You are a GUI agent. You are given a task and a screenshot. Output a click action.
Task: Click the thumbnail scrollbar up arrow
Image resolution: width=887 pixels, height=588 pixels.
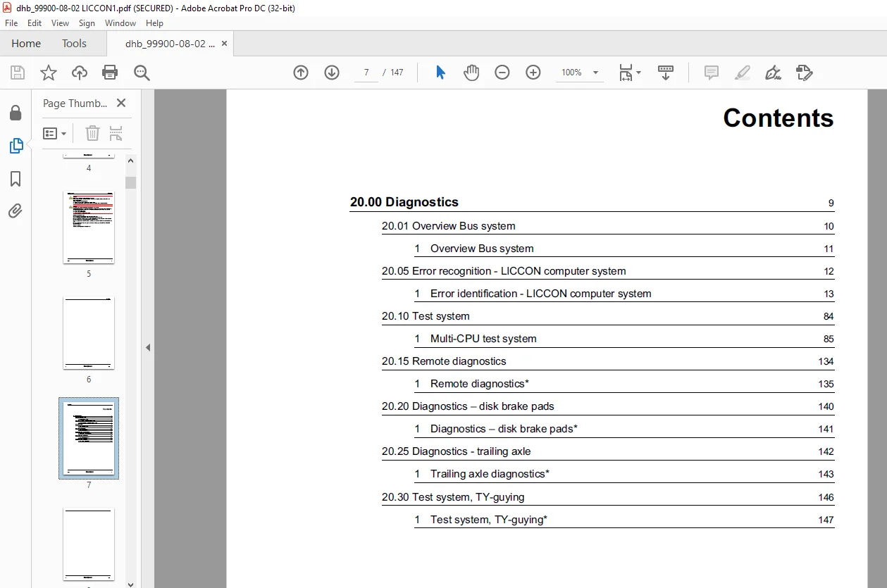(x=130, y=161)
